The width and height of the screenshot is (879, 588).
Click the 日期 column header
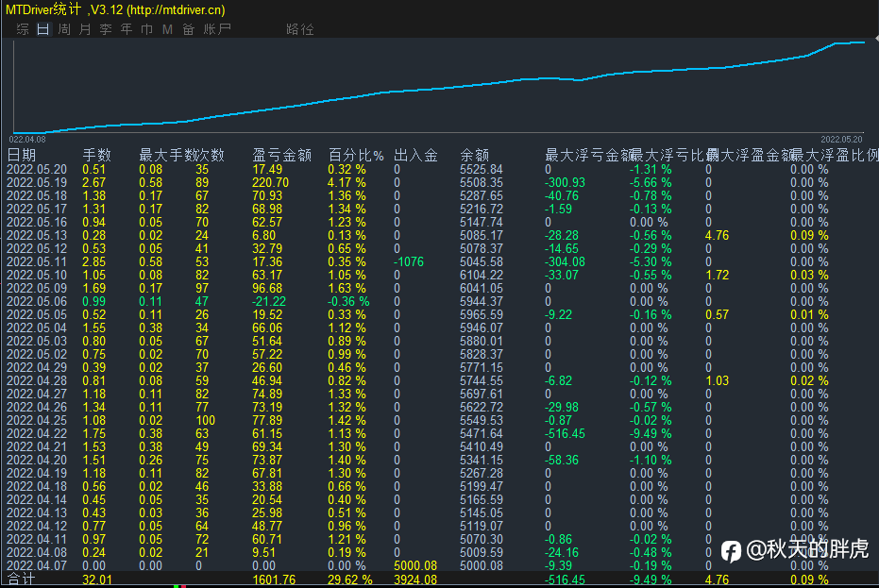coord(22,156)
